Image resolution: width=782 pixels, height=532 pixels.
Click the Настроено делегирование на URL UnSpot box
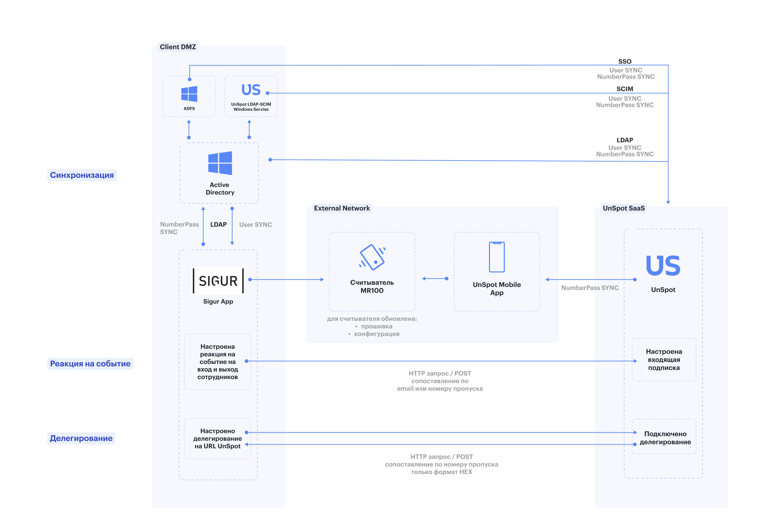pyautogui.click(x=218, y=439)
